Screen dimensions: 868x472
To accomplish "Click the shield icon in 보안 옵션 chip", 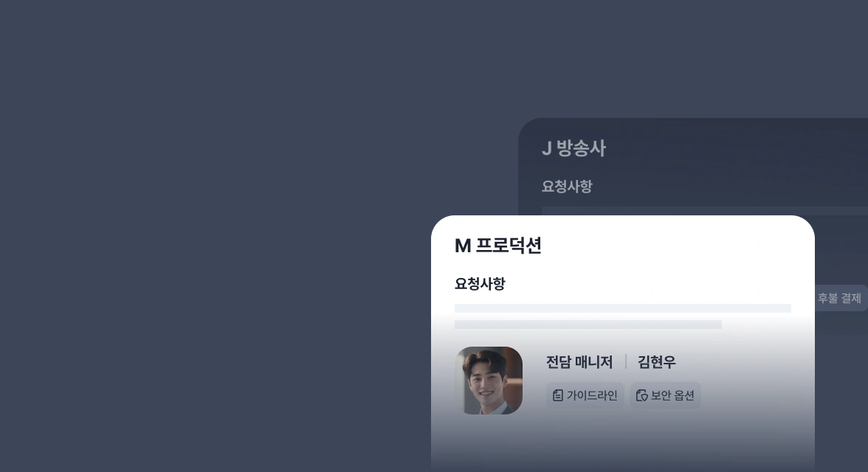I will 641,395.
